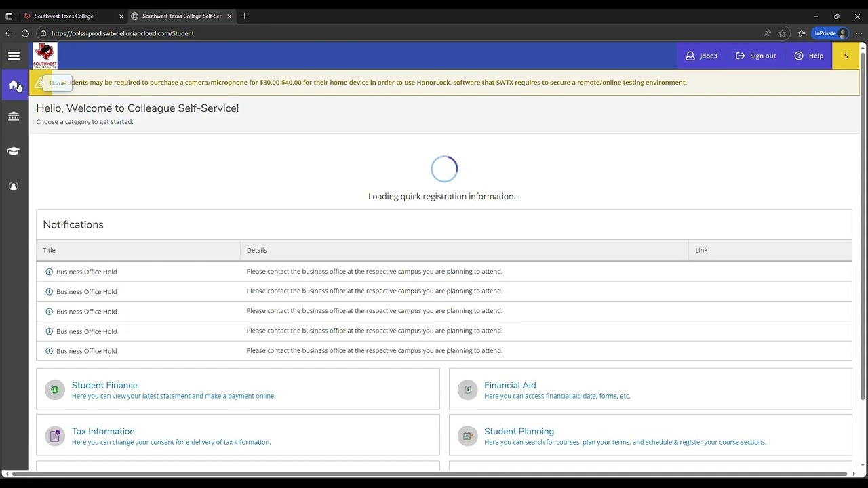Select the Home icon in sidebar
Viewport: 868px width, 488px height.
pyautogui.click(x=14, y=85)
